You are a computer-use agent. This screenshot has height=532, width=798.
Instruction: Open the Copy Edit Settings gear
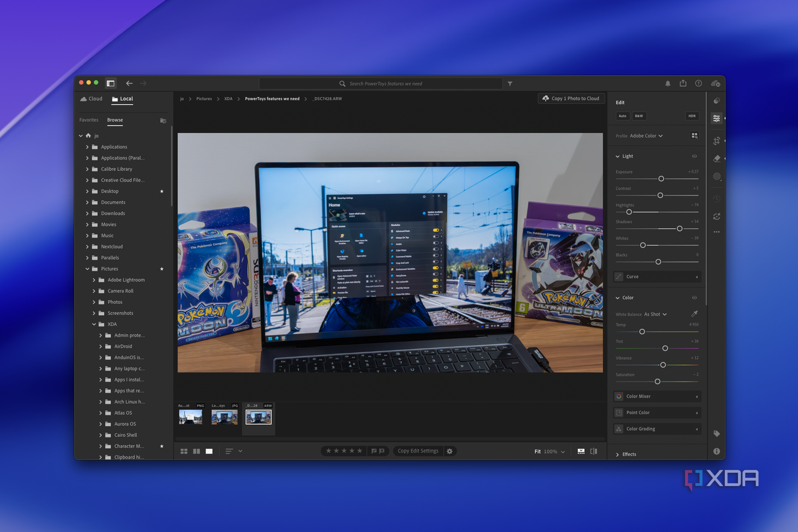pos(449,451)
